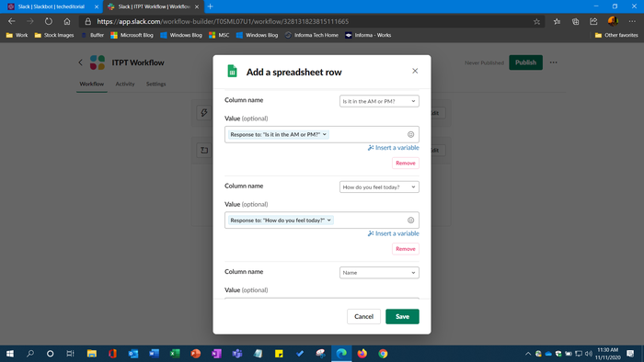Switch to the Slackbot techeditorial browser tab
Screen dimensions: 644x362
[51, 6]
